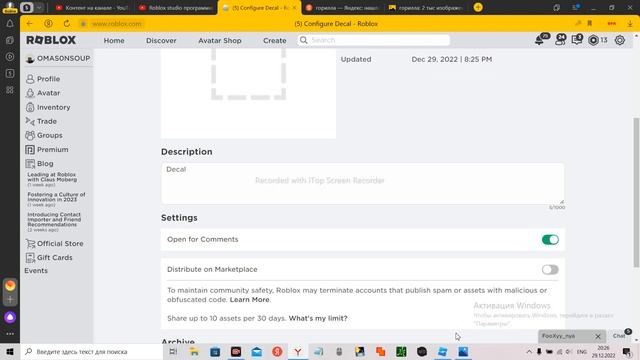Screen dimensions: 640x360
Task: Click the Learn More link
Action: point(249,300)
